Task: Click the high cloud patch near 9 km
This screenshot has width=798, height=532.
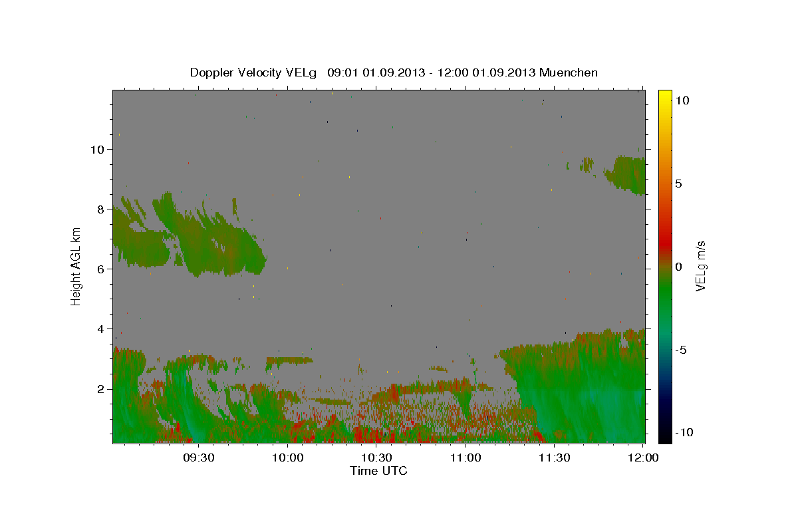Action: tap(626, 174)
